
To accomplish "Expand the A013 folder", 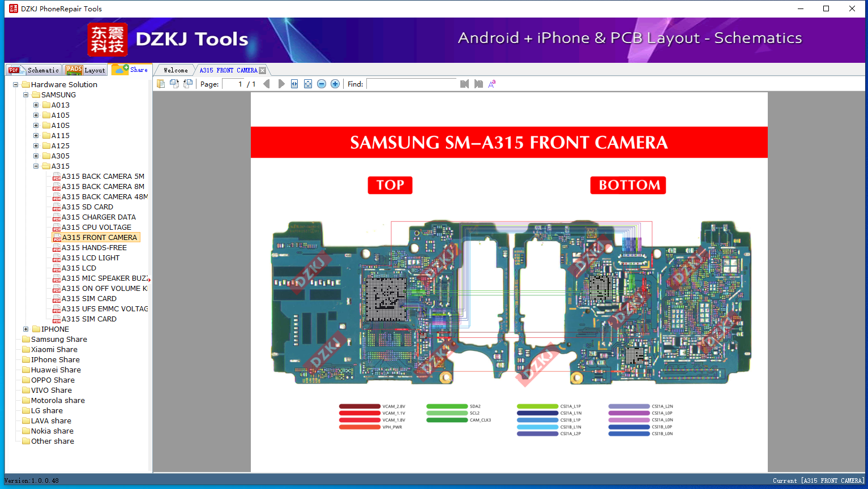I will point(36,105).
